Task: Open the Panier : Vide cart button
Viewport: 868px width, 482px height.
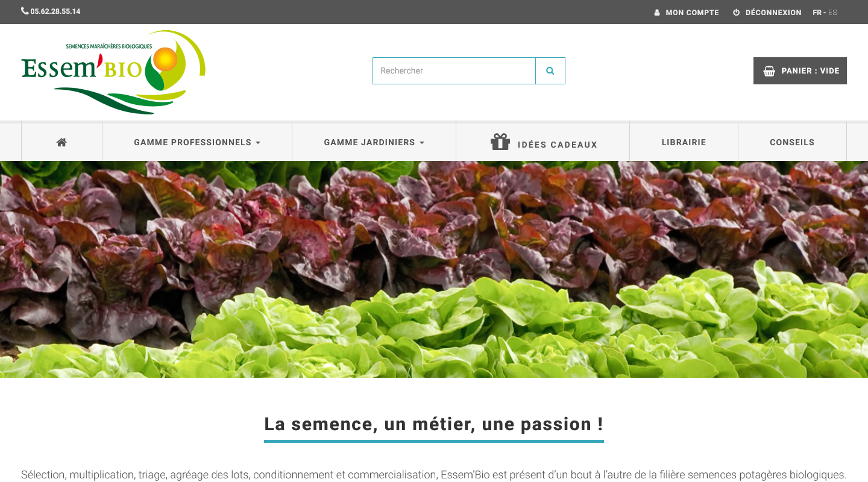Action: pyautogui.click(x=800, y=70)
